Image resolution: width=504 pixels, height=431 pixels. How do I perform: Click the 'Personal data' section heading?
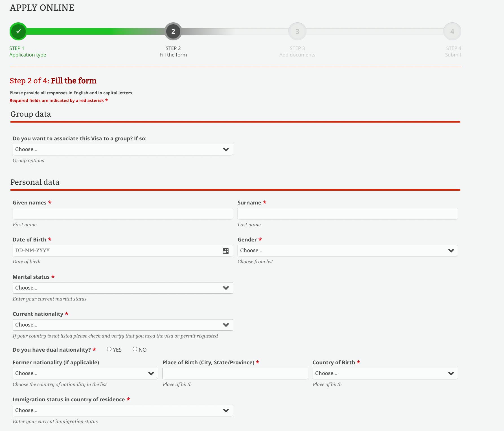click(35, 182)
